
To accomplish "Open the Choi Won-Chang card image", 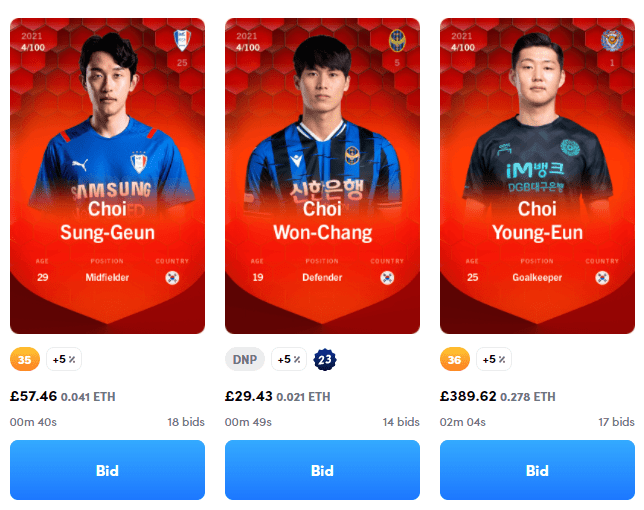I will point(322,176).
